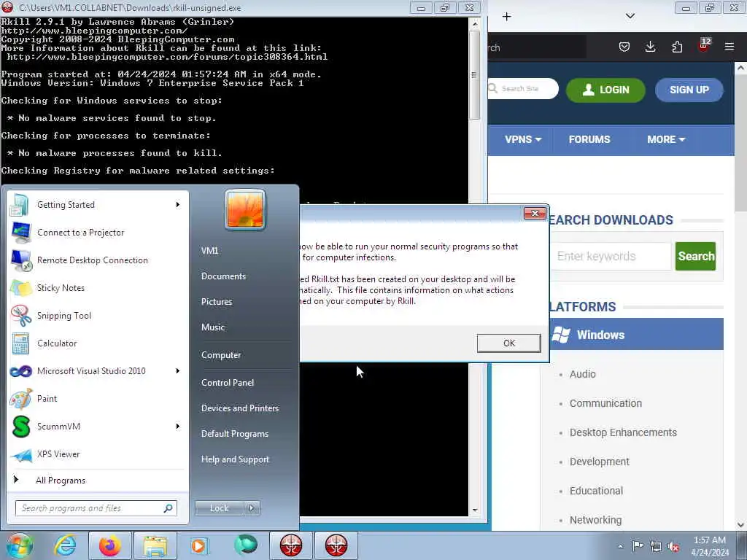Open the Audio category
Screen dimensions: 747x560
coord(583,374)
